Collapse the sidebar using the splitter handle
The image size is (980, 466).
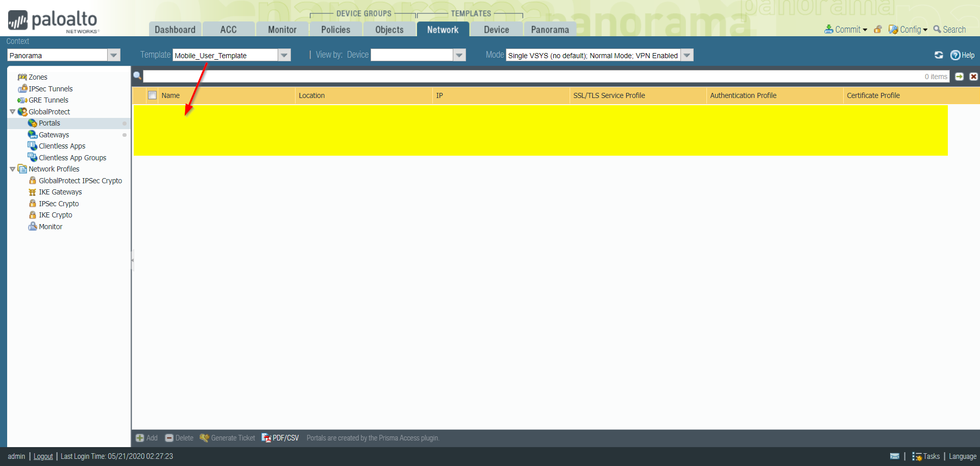(132, 260)
